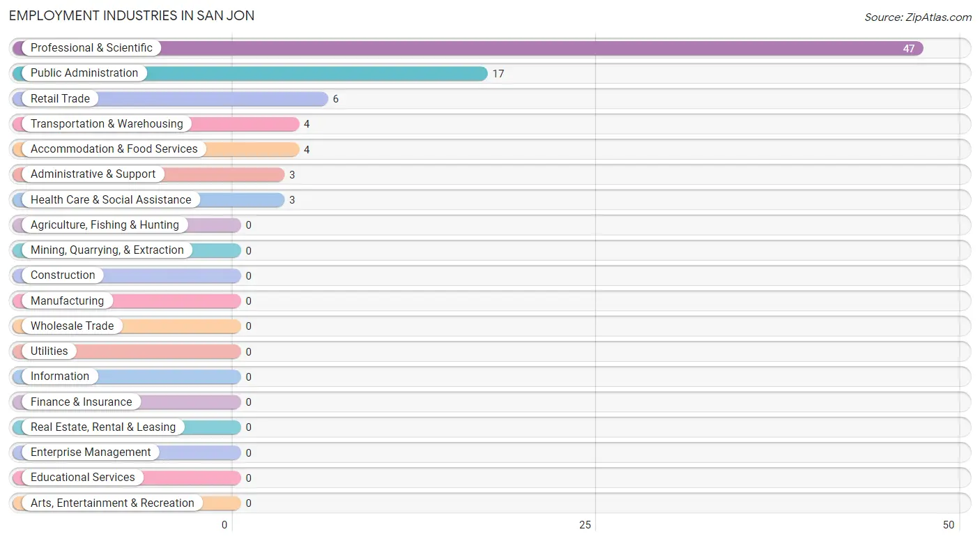Click the value 47 on the purple bar
The height and width of the screenshot is (541, 980).
click(x=909, y=49)
